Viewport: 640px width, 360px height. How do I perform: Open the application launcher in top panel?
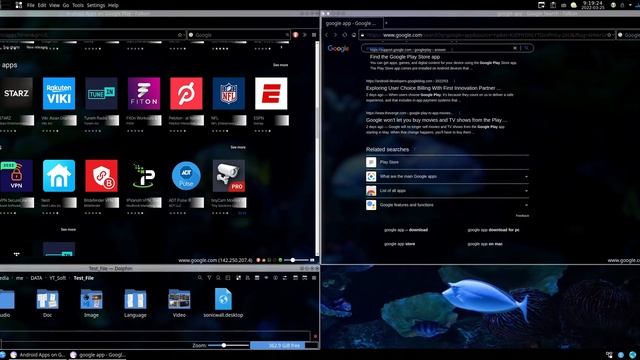click(x=19, y=5)
